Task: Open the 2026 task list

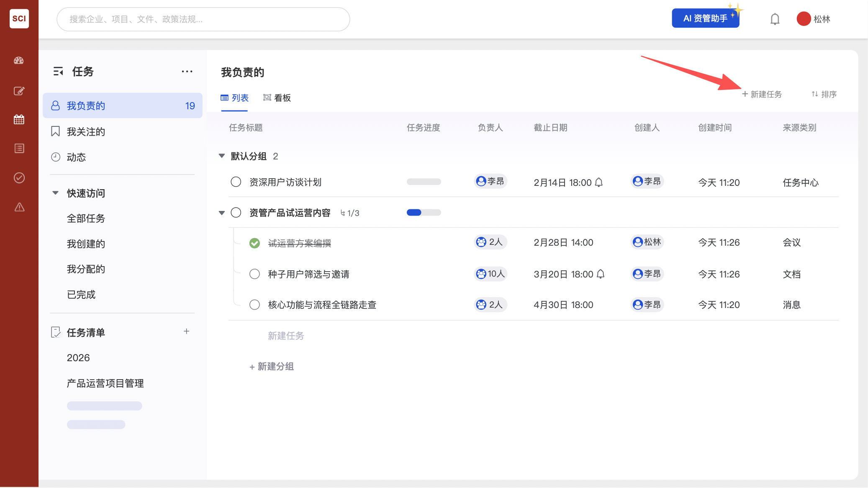Action: [x=78, y=358]
